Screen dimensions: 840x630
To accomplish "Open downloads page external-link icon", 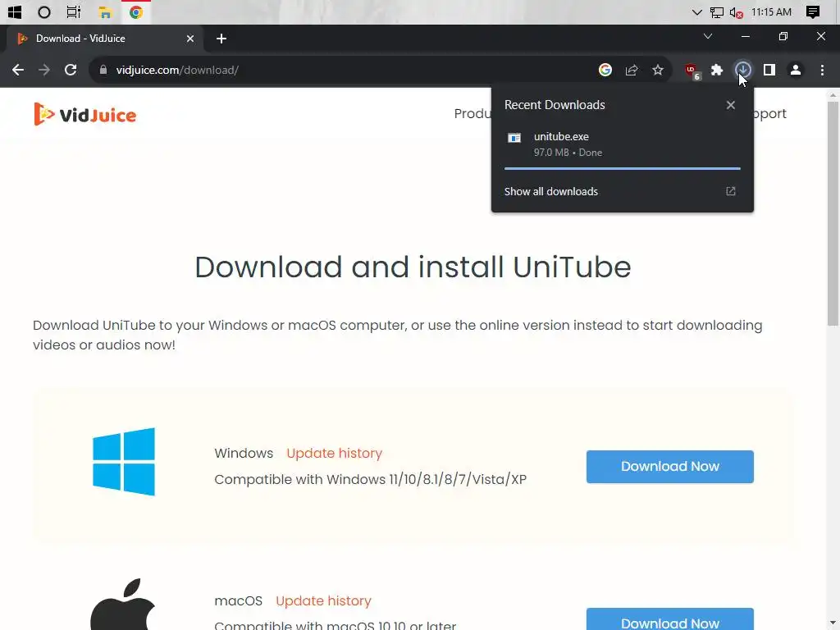I will tap(731, 191).
